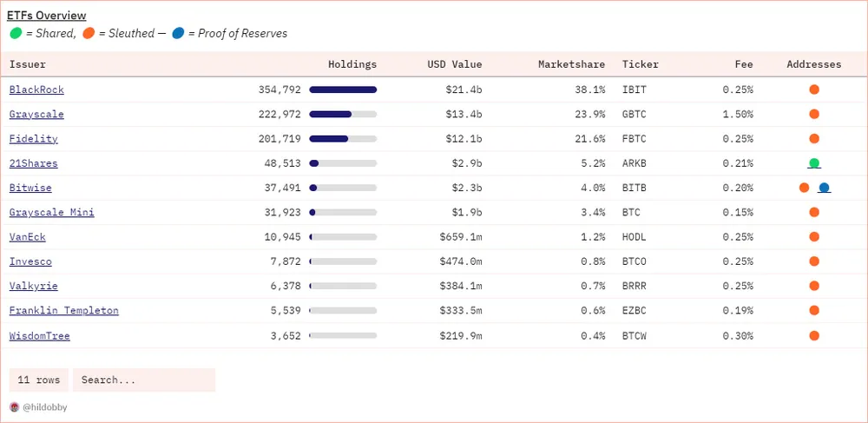Click the orange address dot for WisdomTree

click(814, 335)
